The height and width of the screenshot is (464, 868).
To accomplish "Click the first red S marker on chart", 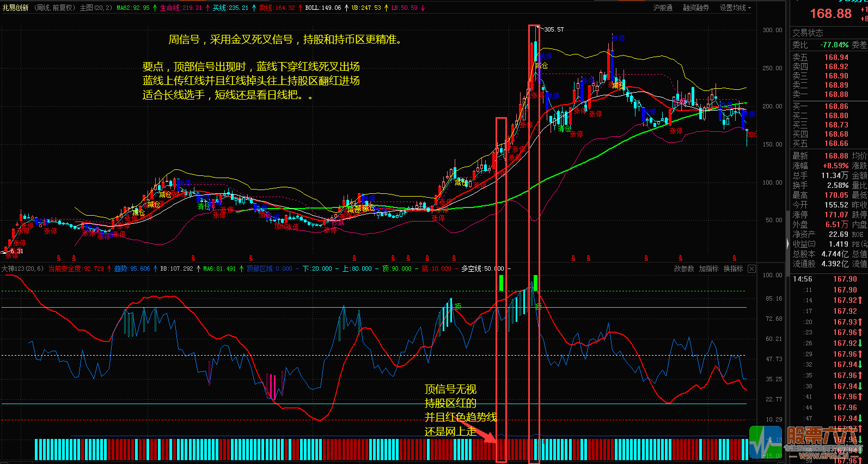I will [59, 258].
